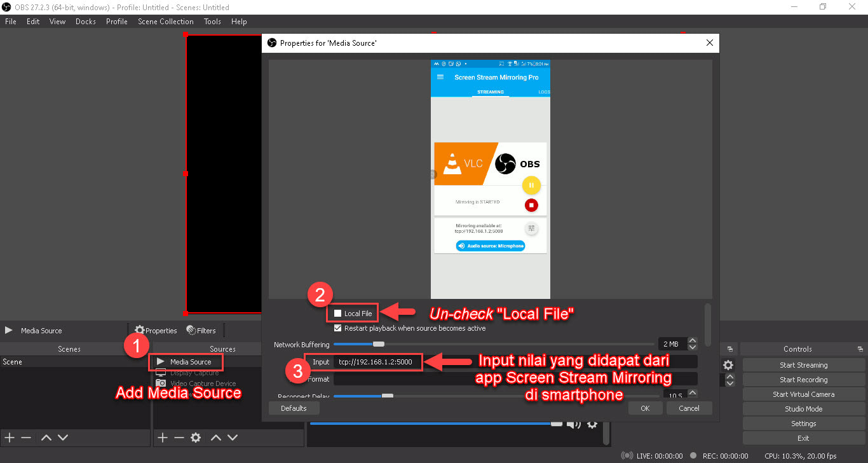This screenshot has width=868, height=463.
Task: Move the scene up
Action: pyautogui.click(x=46, y=438)
